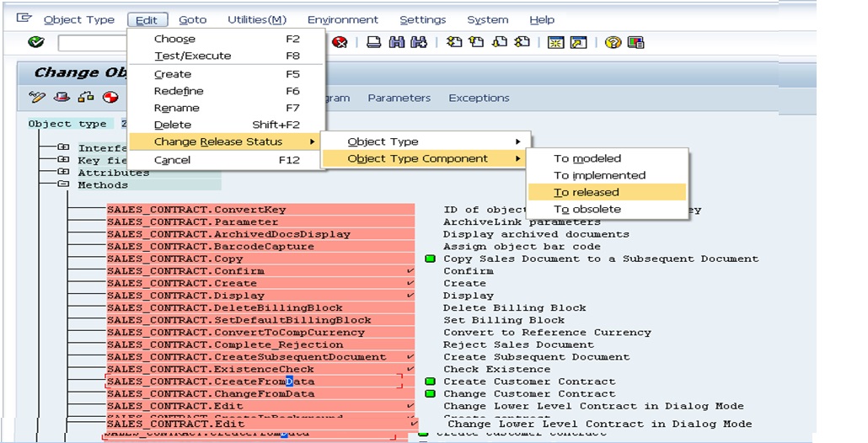Select Test/Execute menu entry
Screen dimensions: 868x443
tap(227, 56)
